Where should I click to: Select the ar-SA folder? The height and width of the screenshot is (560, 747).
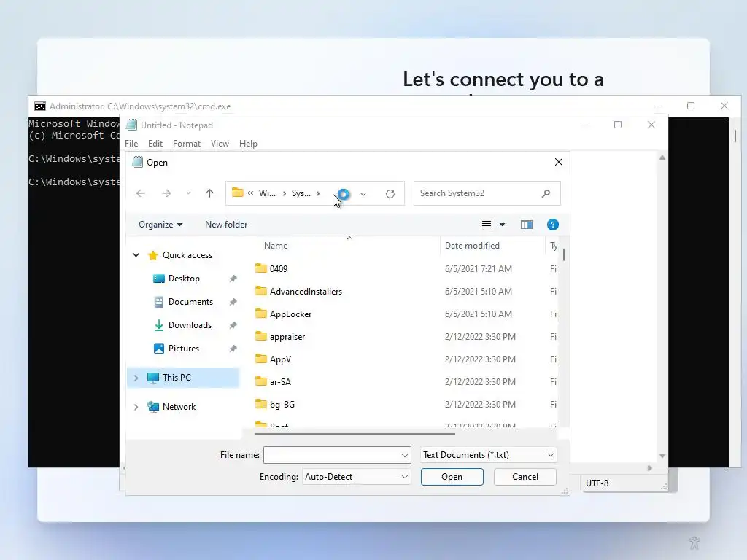[x=280, y=382]
